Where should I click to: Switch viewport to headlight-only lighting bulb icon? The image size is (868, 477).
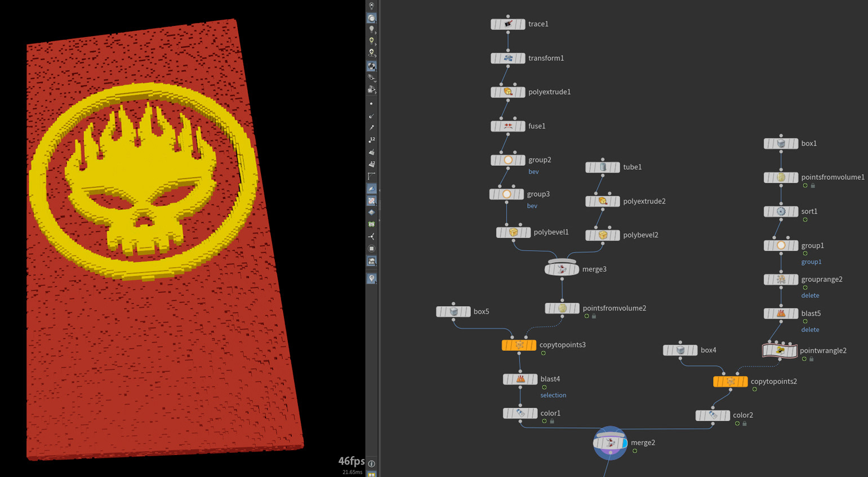(x=372, y=29)
